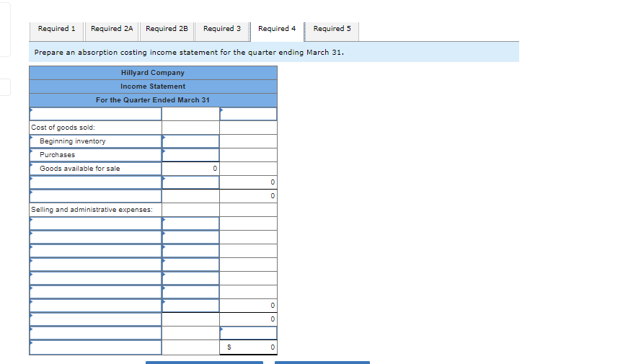Select the Purchases label cell
The height and width of the screenshot is (364, 636).
(96, 155)
